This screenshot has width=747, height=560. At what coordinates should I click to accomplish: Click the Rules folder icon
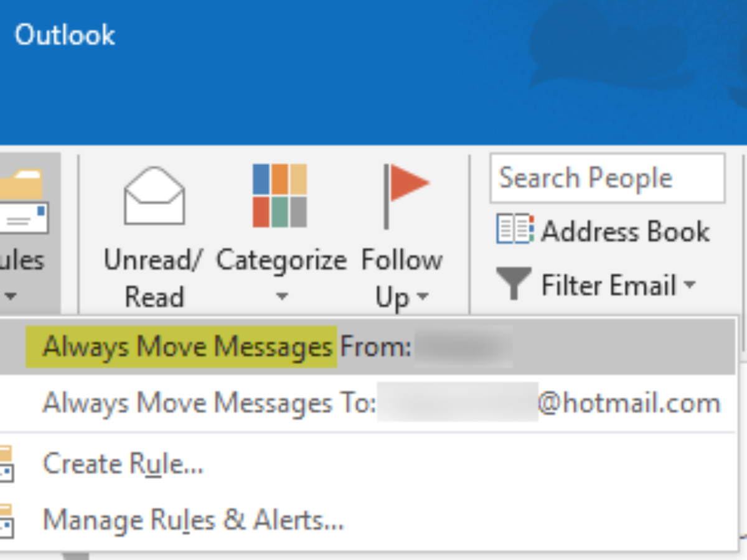(x=24, y=200)
